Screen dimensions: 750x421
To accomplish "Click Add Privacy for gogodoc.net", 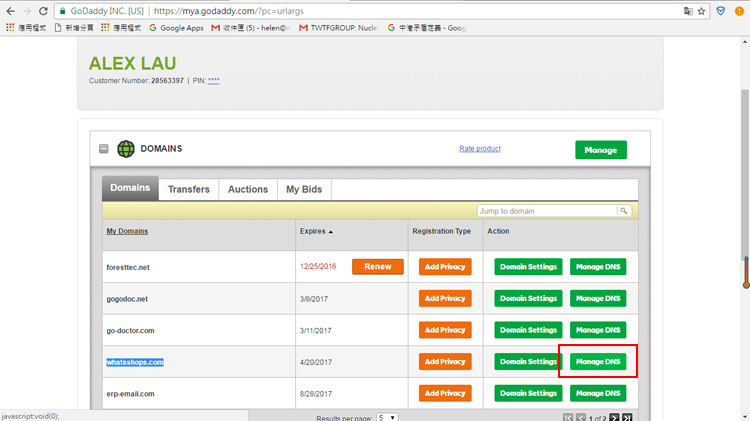I will click(445, 298).
